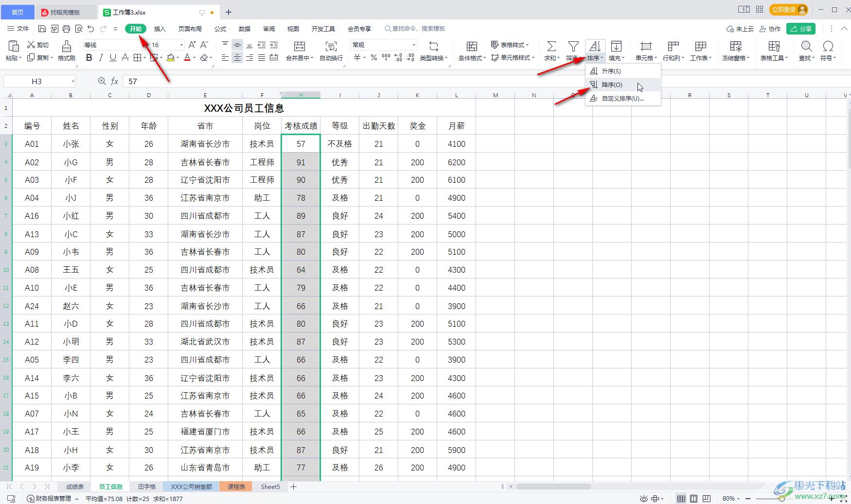This screenshot has height=504, width=851.
Task: Open Conditional Formatting (条件格式)
Action: pos(472,51)
